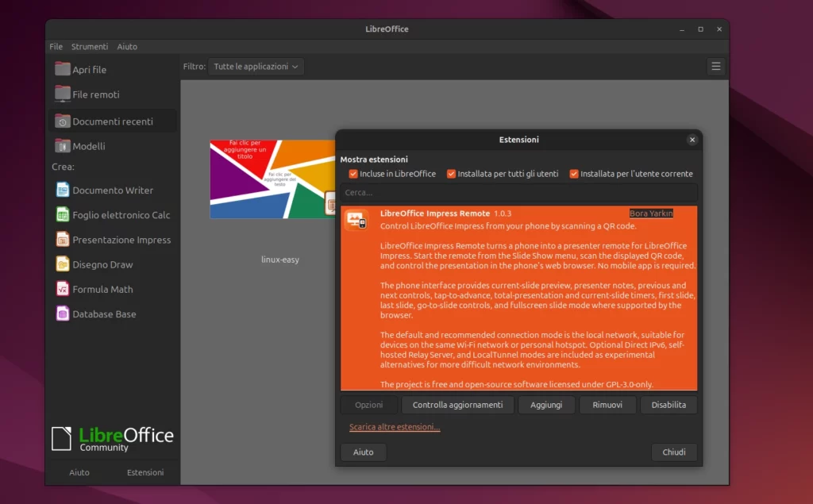Toggle Installata per l'utente corrente checkbox
The height and width of the screenshot is (504, 813).
(573, 174)
